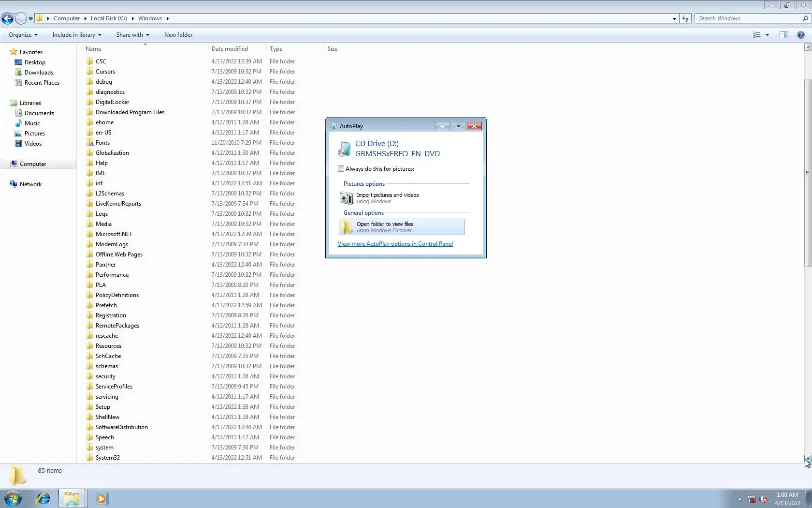The image size is (812, 508).
Task: Open Documents library in sidebar
Action: click(39, 113)
